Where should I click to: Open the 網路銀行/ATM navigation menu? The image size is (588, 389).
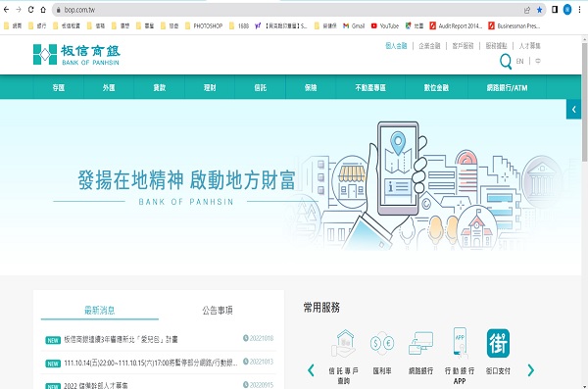(507, 87)
